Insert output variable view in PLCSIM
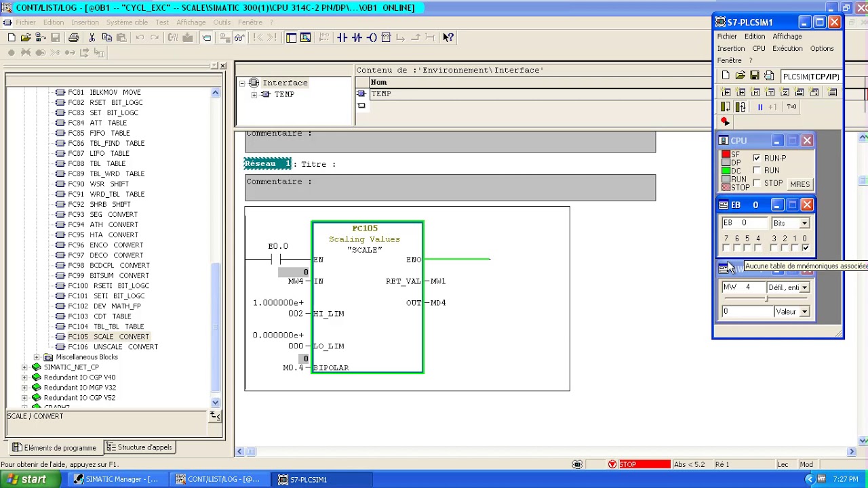The height and width of the screenshot is (488, 868). pos(741,92)
